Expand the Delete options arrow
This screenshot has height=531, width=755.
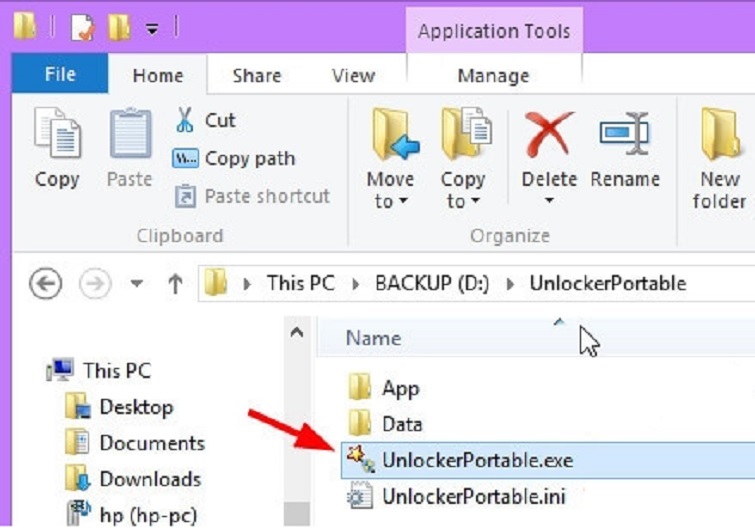tap(548, 201)
